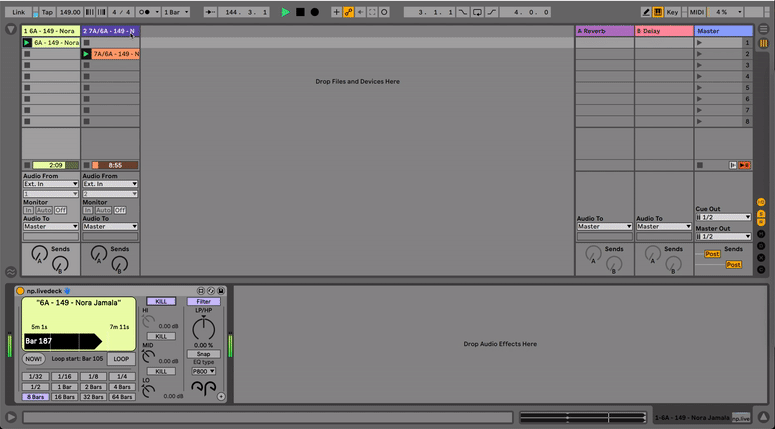Start playback with the green Play button

click(285, 12)
